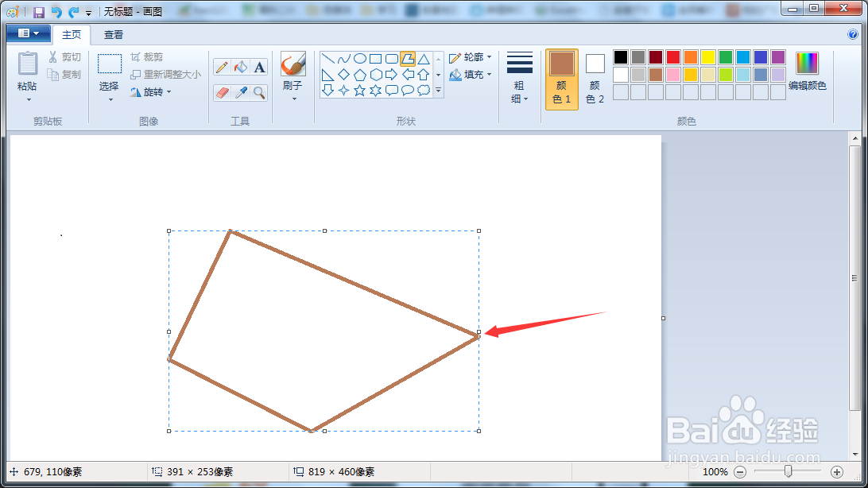Pick the yellow color swatch
The height and width of the screenshot is (488, 868).
(x=708, y=56)
